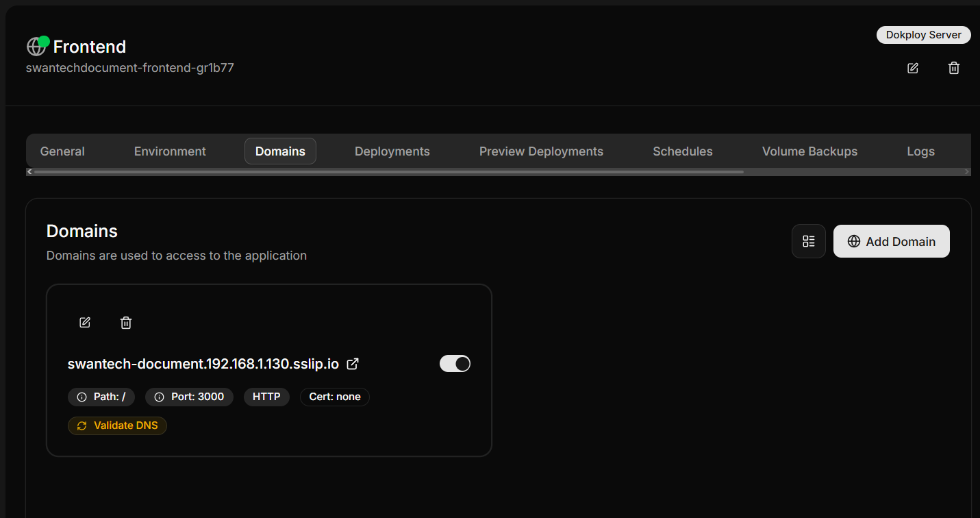Click the trash icon in Frontend header
Viewport: 980px width, 518px height.
[x=954, y=68]
